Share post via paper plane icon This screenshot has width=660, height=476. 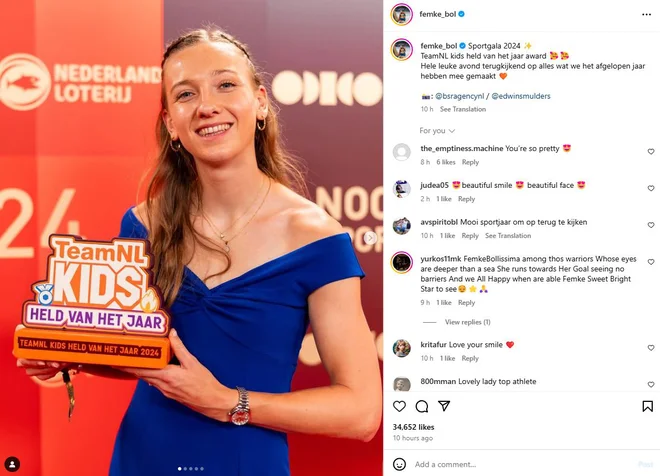pos(444,406)
